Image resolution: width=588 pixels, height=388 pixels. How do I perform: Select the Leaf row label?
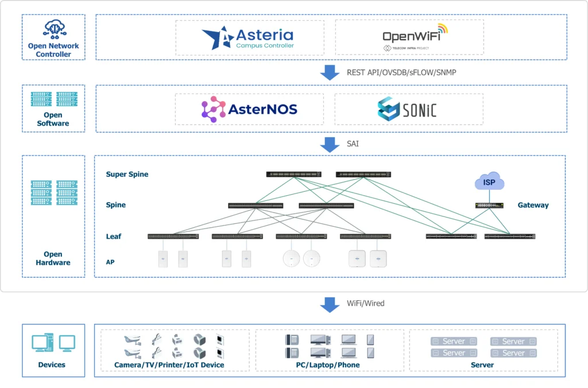click(x=114, y=236)
